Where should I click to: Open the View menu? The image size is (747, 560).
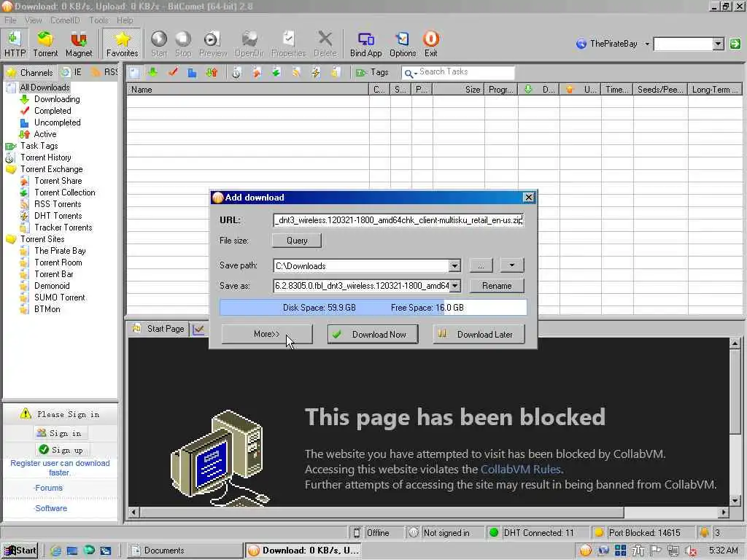(x=34, y=20)
